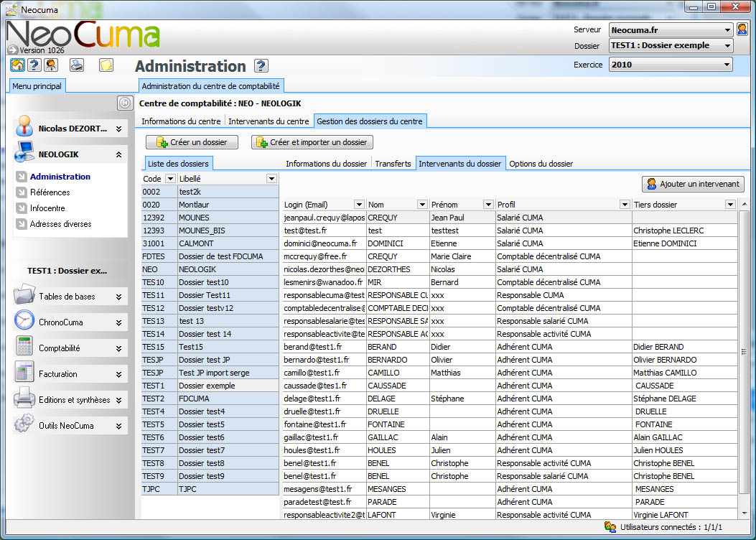The width and height of the screenshot is (756, 540).
Task: Open Adresses diverses in the sidebar
Action: click(61, 224)
